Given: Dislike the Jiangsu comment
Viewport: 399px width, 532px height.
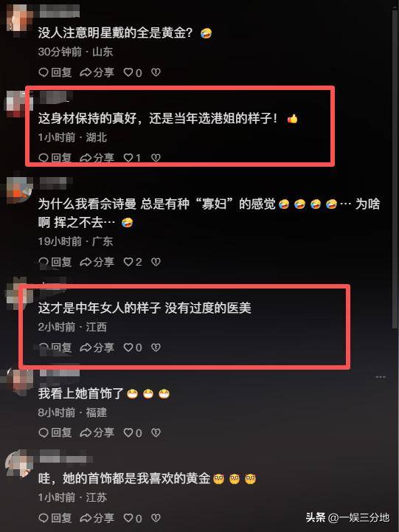Looking at the screenshot, I should (x=156, y=518).
